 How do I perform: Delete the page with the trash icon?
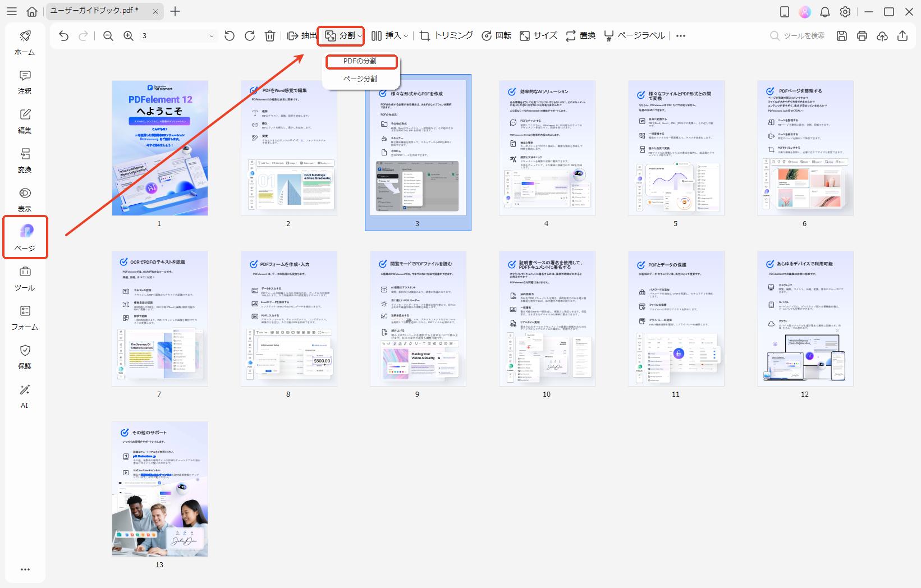pyautogui.click(x=270, y=36)
